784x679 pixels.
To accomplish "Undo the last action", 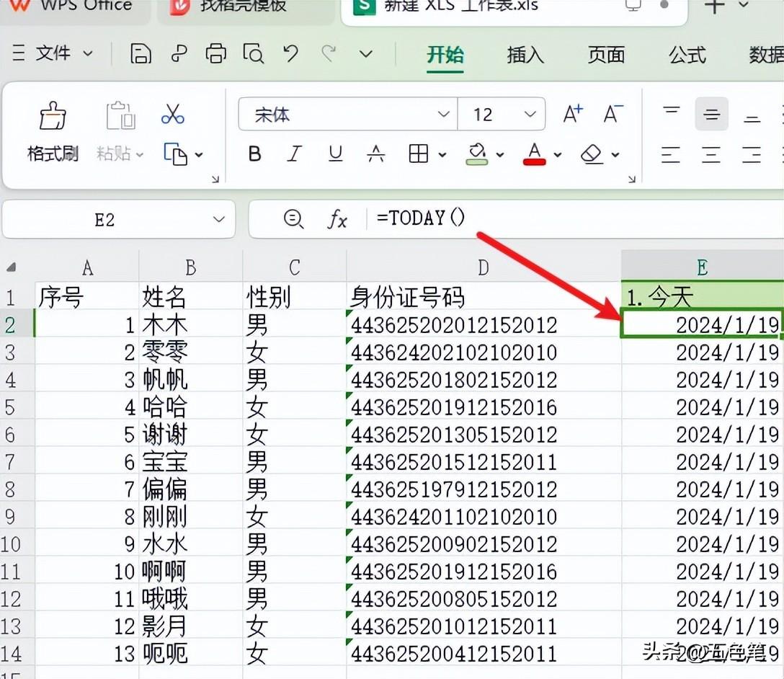I will (x=290, y=53).
